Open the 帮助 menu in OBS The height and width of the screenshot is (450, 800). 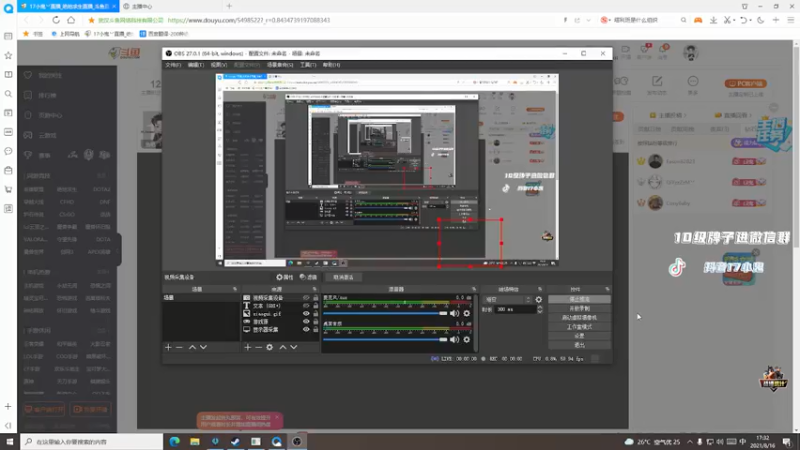pyautogui.click(x=331, y=65)
